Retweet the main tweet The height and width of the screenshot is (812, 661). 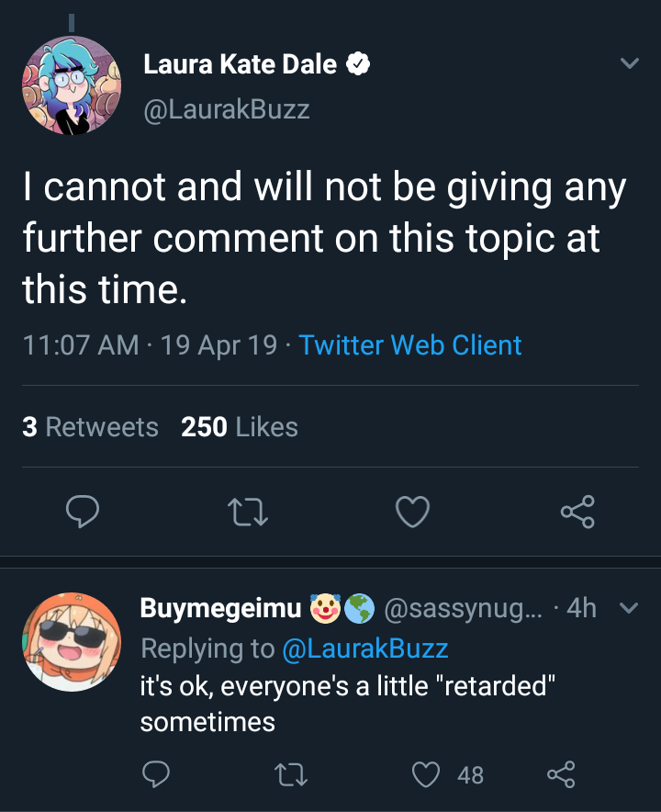coord(248,512)
